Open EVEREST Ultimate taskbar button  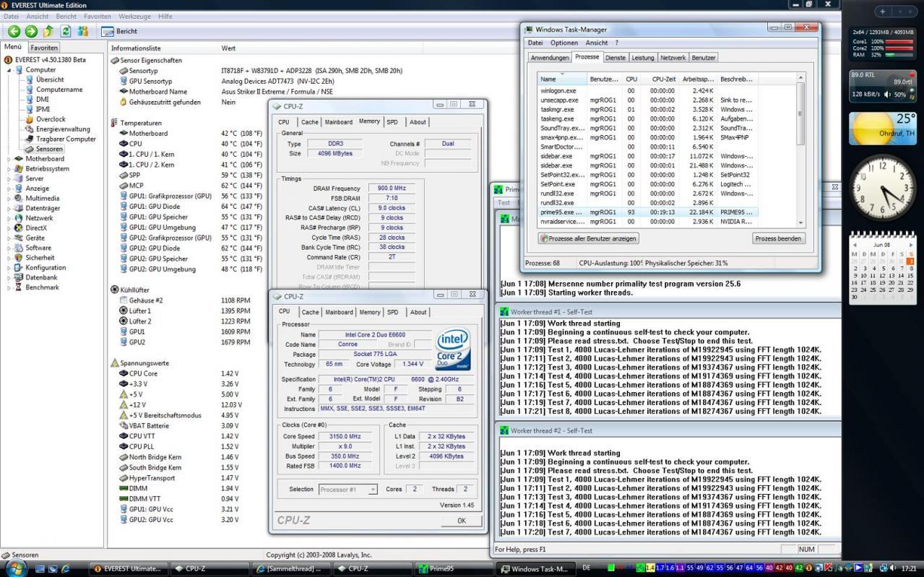tap(128, 569)
